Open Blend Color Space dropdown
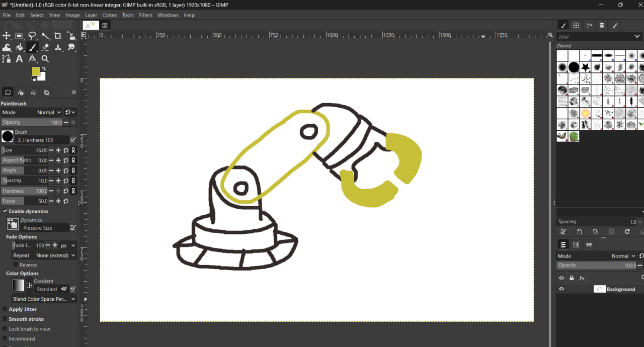Screen dimensions: 644x347 [x=44, y=299]
